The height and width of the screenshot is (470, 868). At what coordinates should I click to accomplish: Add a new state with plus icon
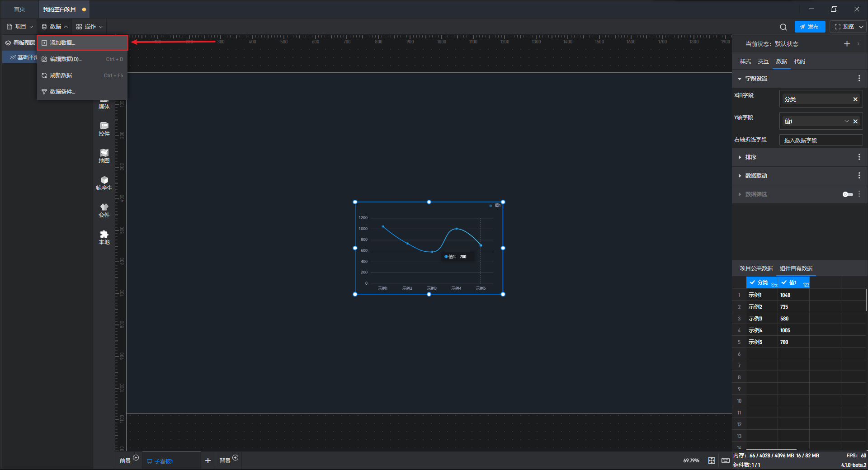[847, 44]
